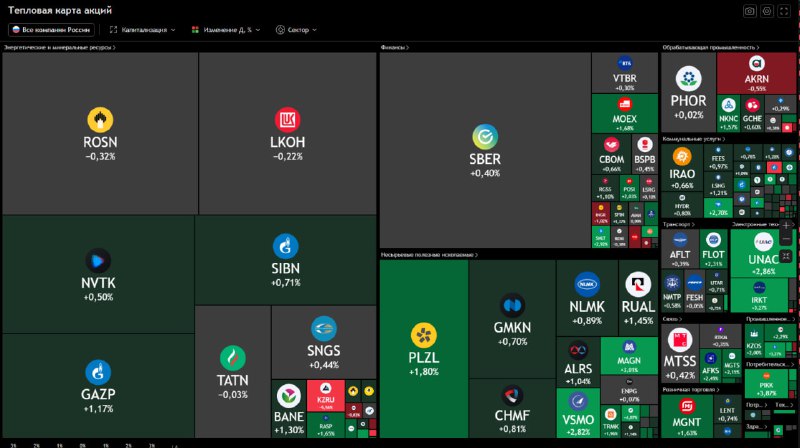Click the snapshot camera icon

pyautogui.click(x=749, y=11)
